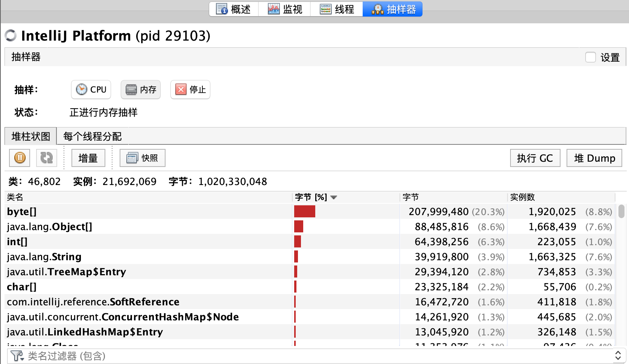Click the red bytes bar for byte[]

point(305,212)
